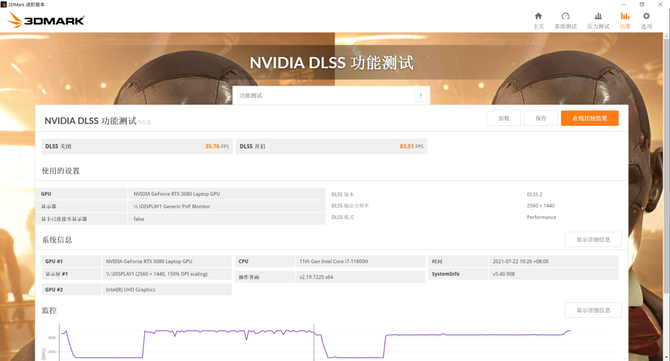Switch to the Results (结果) view
The image size is (670, 361).
tap(625, 20)
